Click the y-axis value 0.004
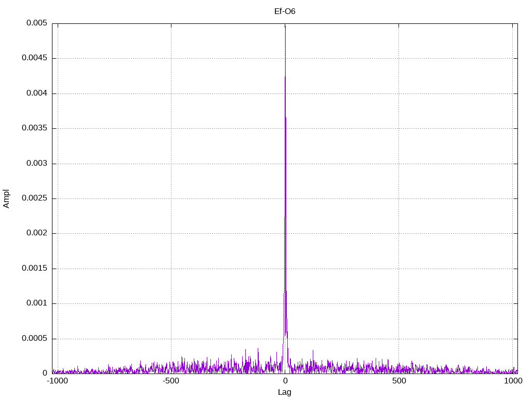The height and width of the screenshot is (399, 532). click(x=37, y=94)
